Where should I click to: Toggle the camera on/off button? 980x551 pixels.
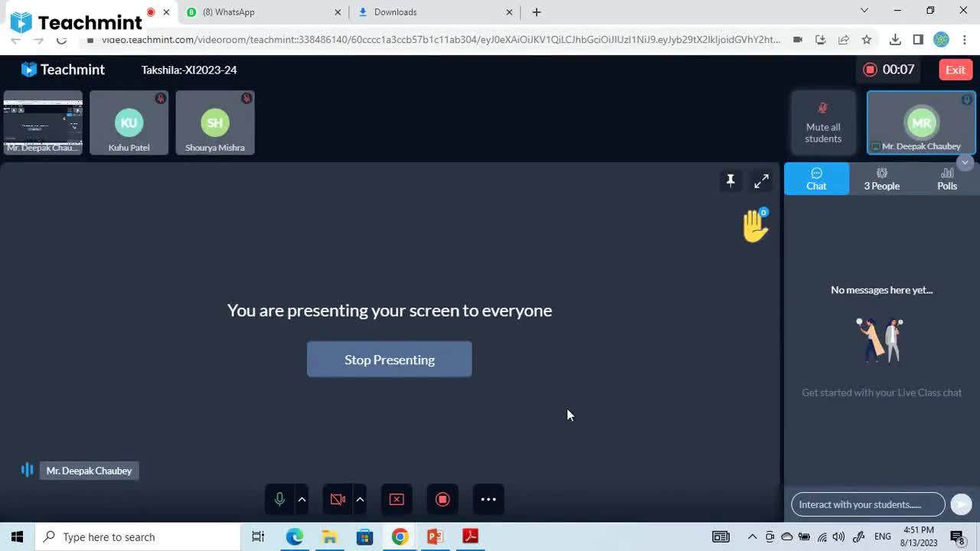pyautogui.click(x=338, y=500)
